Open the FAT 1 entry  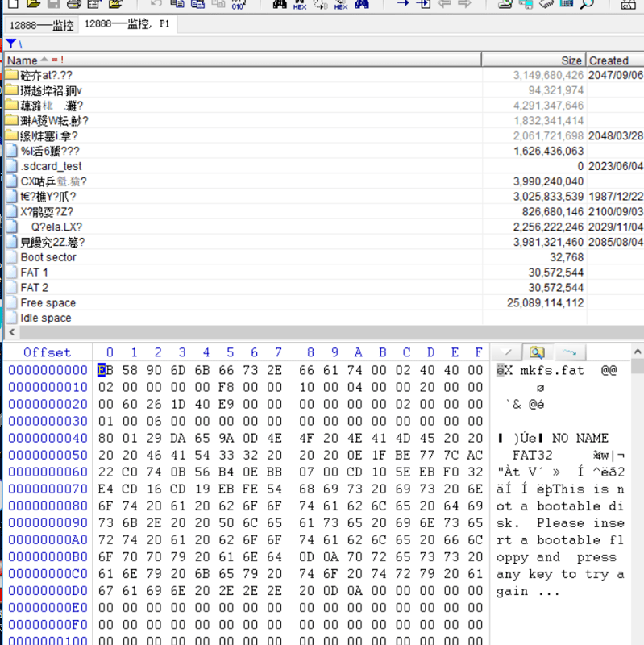[x=35, y=273]
